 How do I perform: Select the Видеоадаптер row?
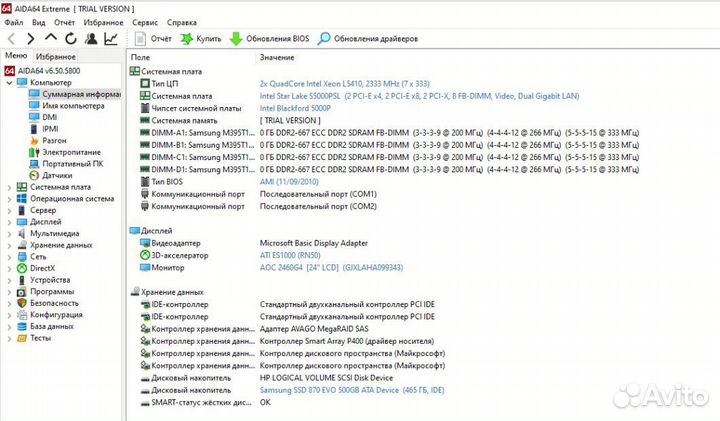(253, 243)
